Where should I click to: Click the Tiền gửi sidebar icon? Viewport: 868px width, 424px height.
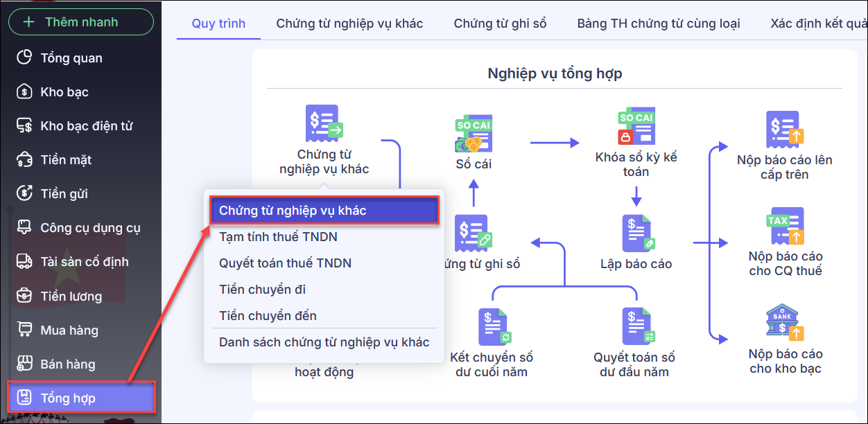pos(24,193)
